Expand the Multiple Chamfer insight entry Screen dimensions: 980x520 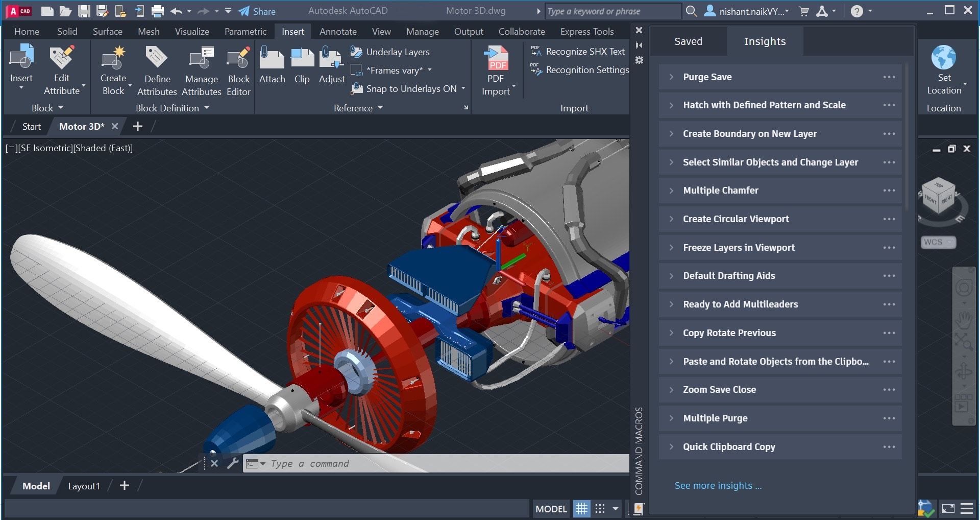[x=671, y=191]
